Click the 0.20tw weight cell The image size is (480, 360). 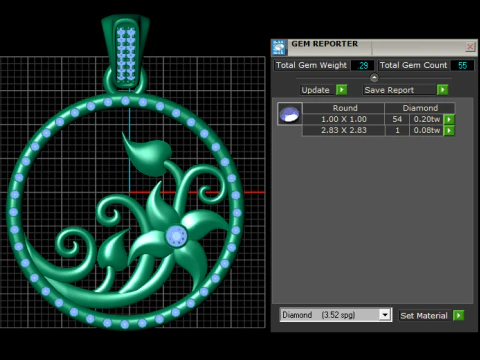[427, 119]
